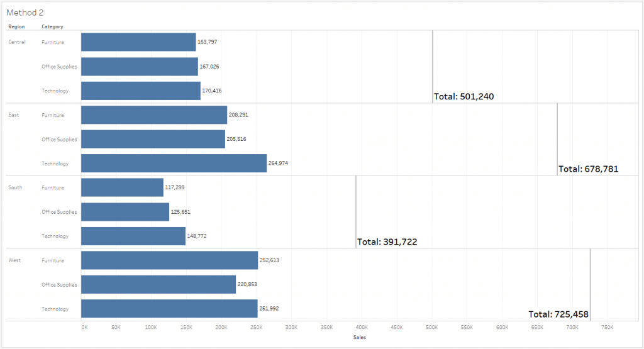The width and height of the screenshot is (644, 349).
Task: Select the 264,974 data label
Action: tap(278, 163)
